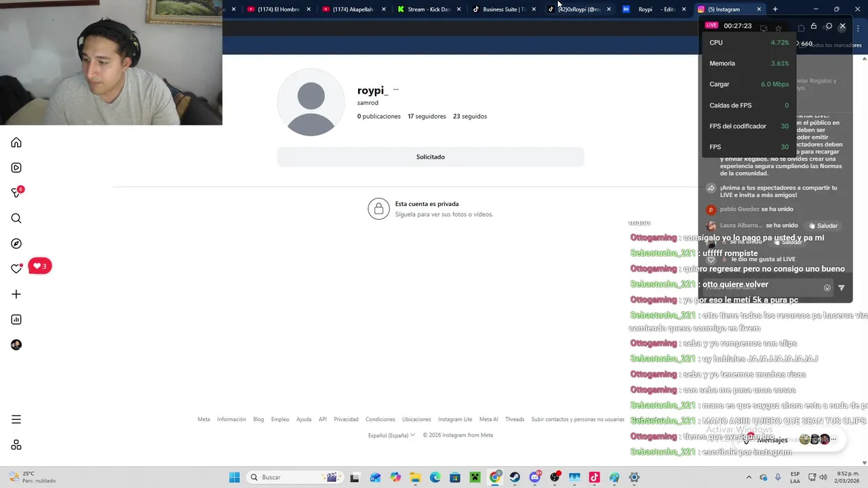This screenshot has width=868, height=488.
Task: Close the live stats overlay with X
Action: pos(842,26)
